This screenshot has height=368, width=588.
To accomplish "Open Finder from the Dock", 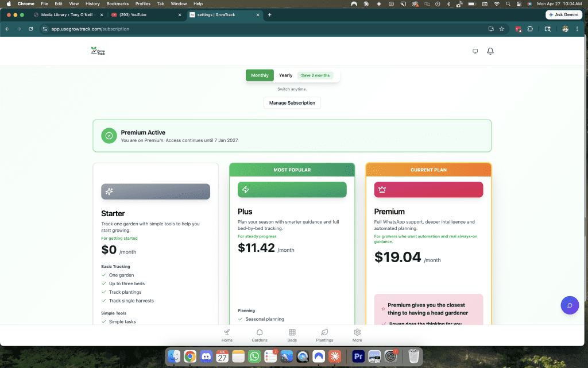I will pyautogui.click(x=174, y=356).
